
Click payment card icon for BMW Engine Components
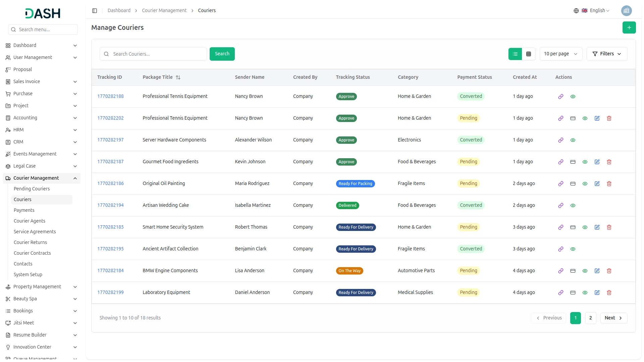click(x=573, y=271)
